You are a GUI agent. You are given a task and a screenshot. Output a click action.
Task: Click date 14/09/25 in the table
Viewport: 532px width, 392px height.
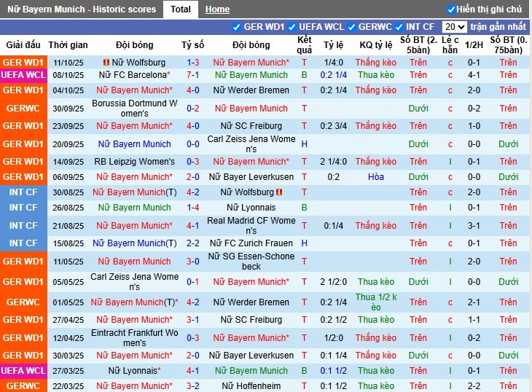coord(68,162)
